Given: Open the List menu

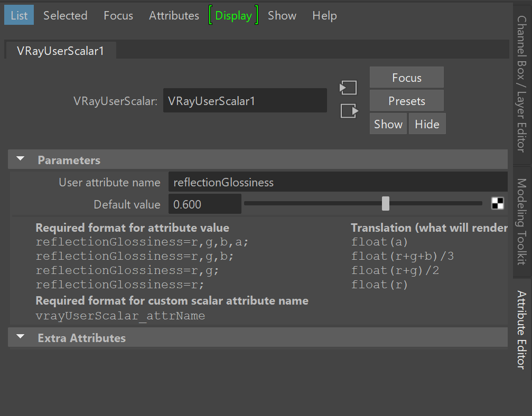Looking at the screenshot, I should click(x=19, y=15).
